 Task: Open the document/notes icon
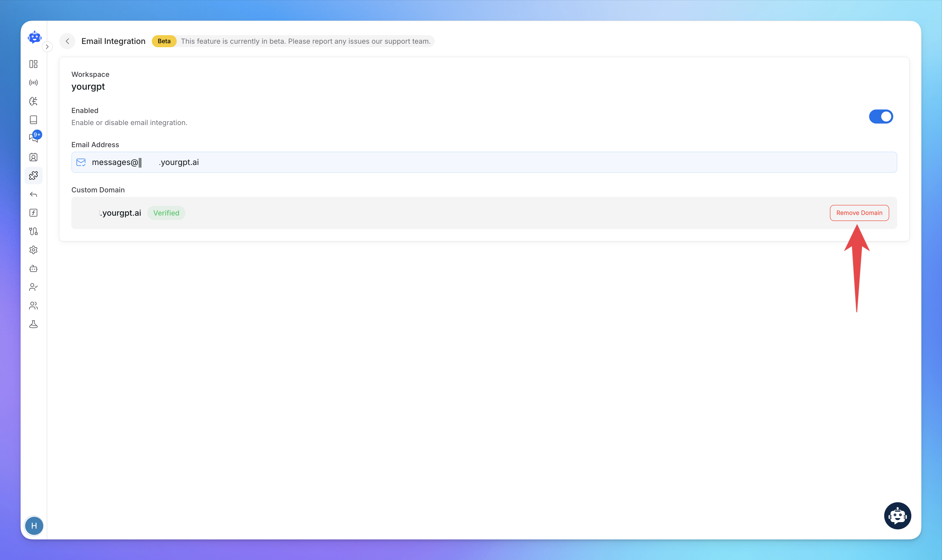(33, 119)
